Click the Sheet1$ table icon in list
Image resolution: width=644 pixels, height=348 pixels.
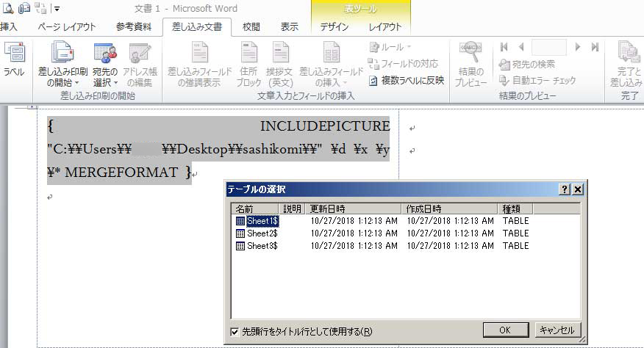click(x=240, y=221)
